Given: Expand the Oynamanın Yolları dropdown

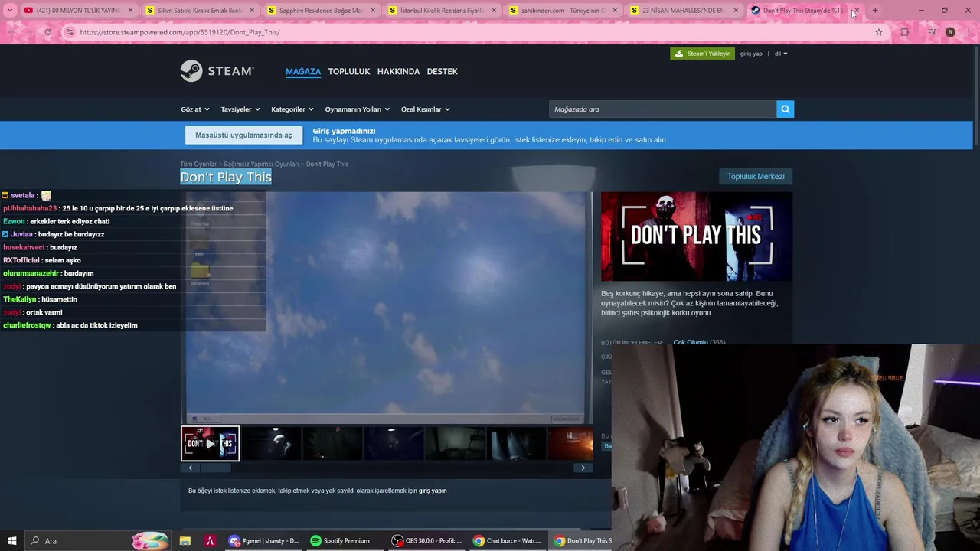Looking at the screenshot, I should tap(357, 109).
